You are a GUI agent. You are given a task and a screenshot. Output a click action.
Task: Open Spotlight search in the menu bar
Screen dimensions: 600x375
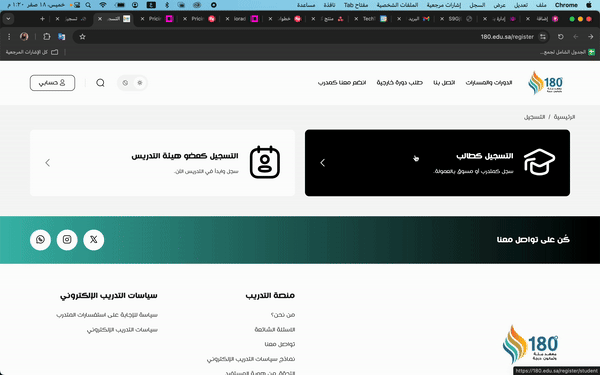[88, 5]
